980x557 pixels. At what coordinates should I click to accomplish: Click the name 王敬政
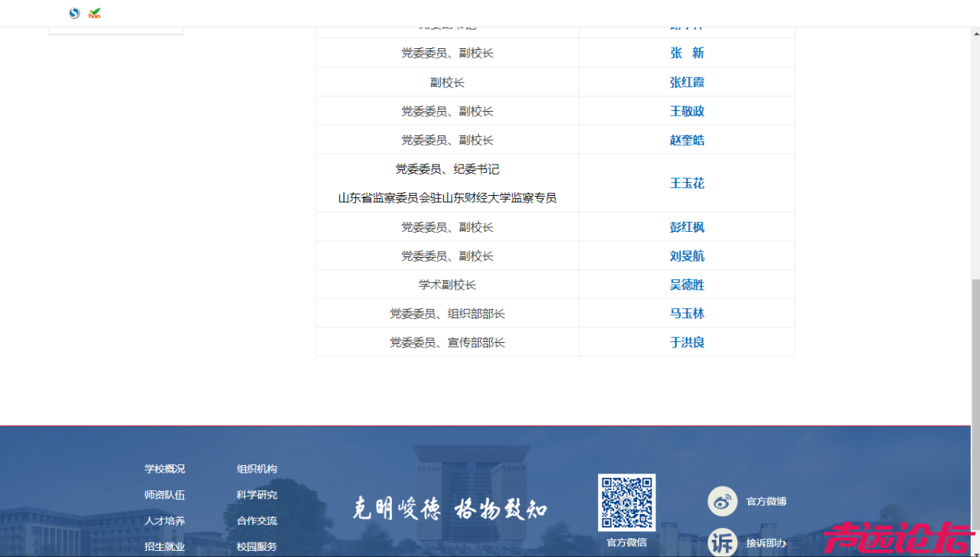(x=687, y=111)
